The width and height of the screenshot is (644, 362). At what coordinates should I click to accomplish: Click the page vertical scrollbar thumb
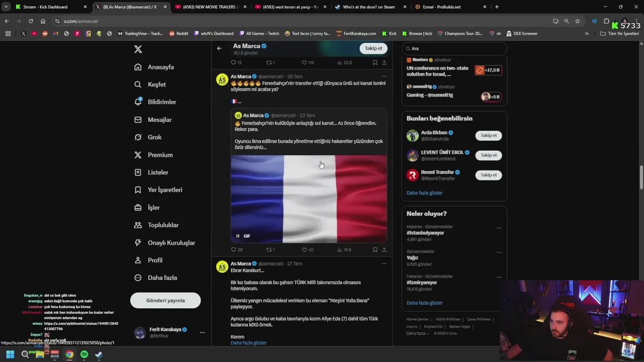[x=641, y=177]
